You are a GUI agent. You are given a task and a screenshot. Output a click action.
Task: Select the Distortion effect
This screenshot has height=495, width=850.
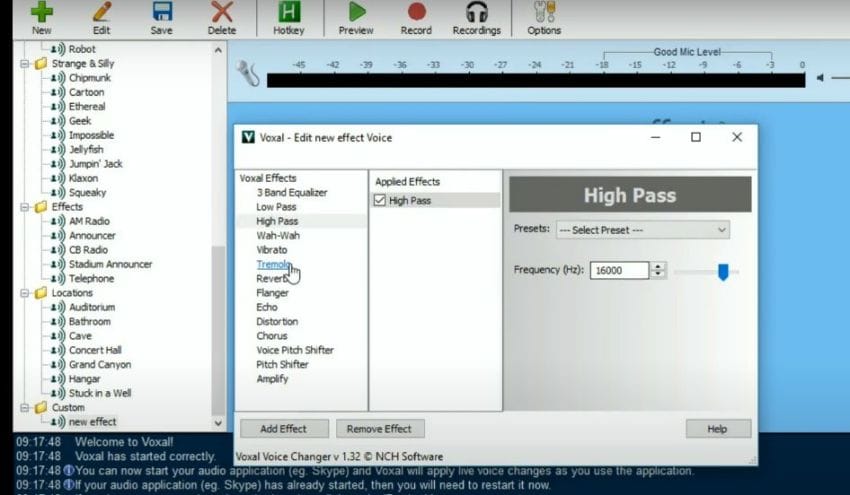pos(277,322)
